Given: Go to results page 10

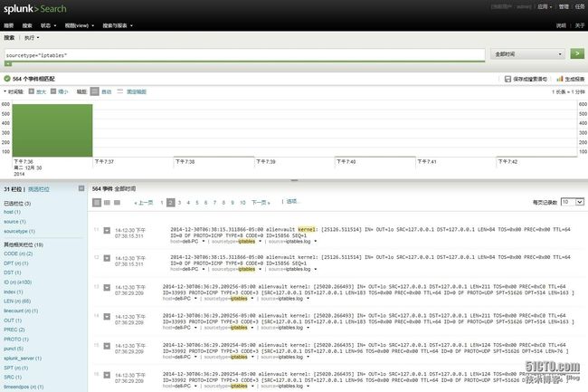Looking at the screenshot, I should pos(242,203).
